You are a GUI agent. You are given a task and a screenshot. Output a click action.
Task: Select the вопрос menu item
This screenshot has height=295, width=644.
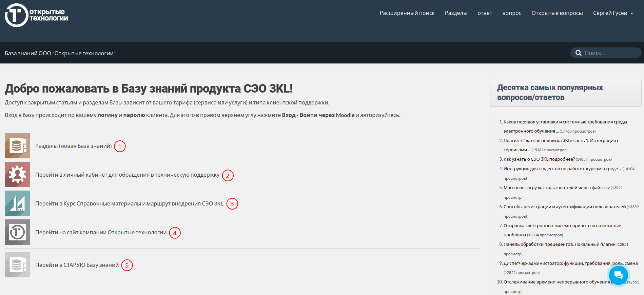(512, 13)
